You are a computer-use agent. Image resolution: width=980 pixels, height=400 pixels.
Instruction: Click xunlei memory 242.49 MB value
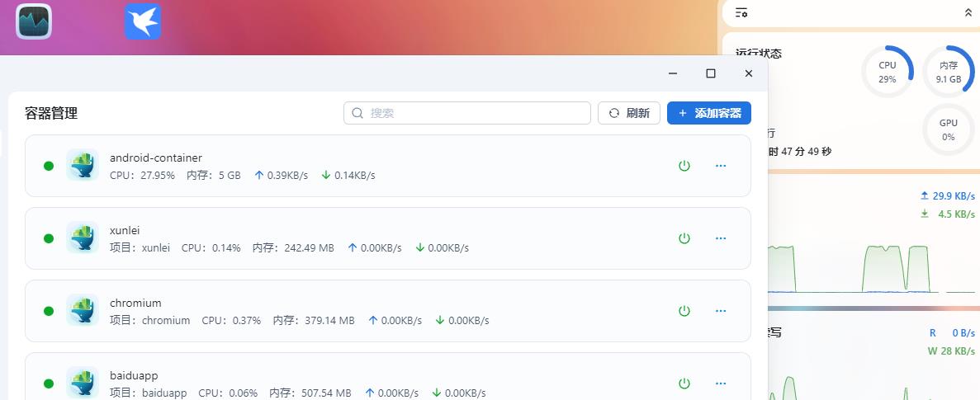[309, 247]
